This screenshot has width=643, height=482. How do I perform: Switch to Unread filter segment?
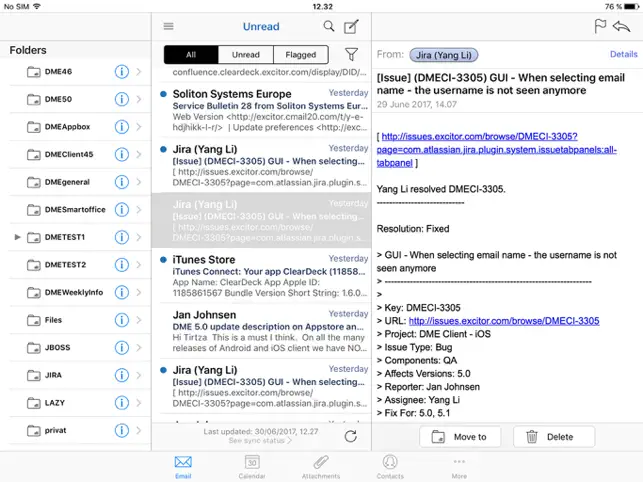coord(246,55)
